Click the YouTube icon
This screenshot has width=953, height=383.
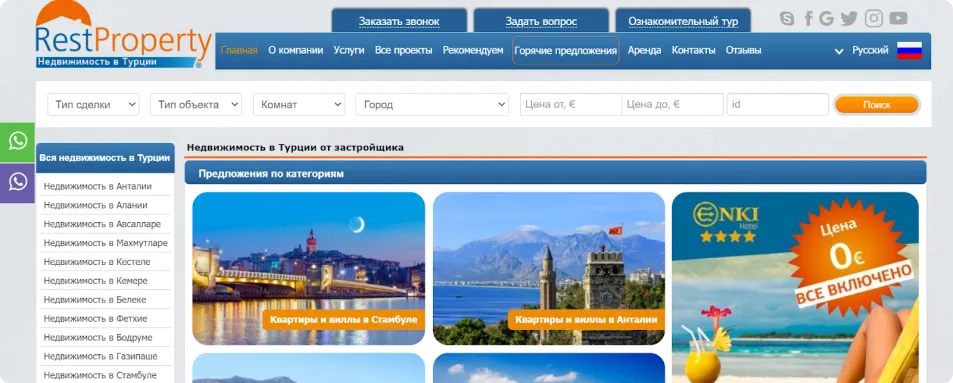click(x=898, y=19)
